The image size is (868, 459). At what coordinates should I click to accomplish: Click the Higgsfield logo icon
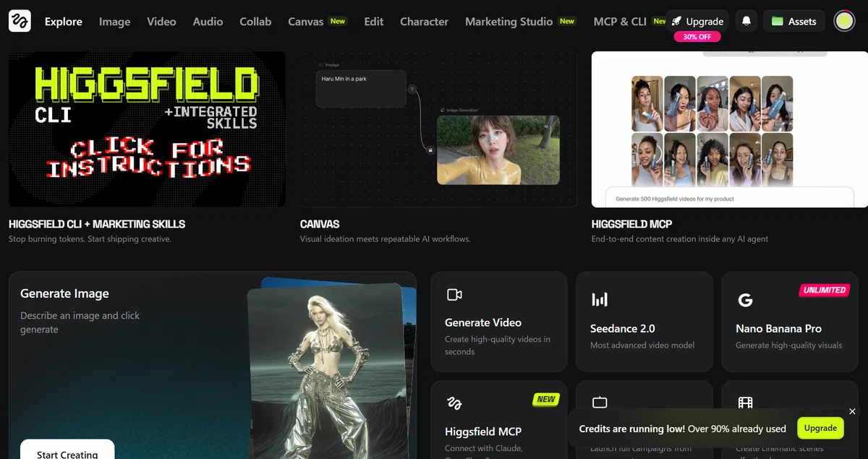click(x=20, y=21)
